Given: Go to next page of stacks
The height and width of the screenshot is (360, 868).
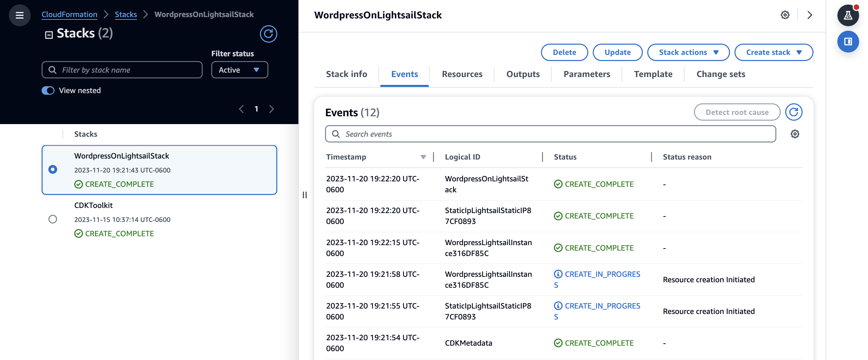Looking at the screenshot, I should coord(272,109).
